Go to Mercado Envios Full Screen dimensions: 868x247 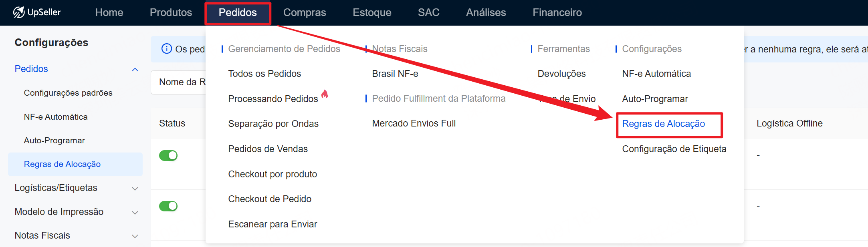414,123
